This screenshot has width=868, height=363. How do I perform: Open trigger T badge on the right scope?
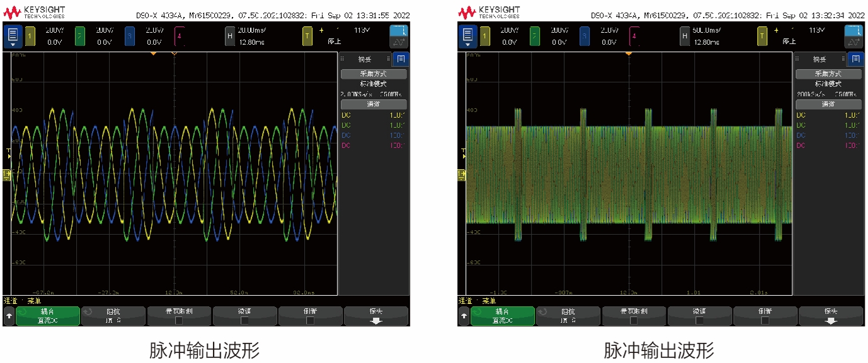pos(762,36)
